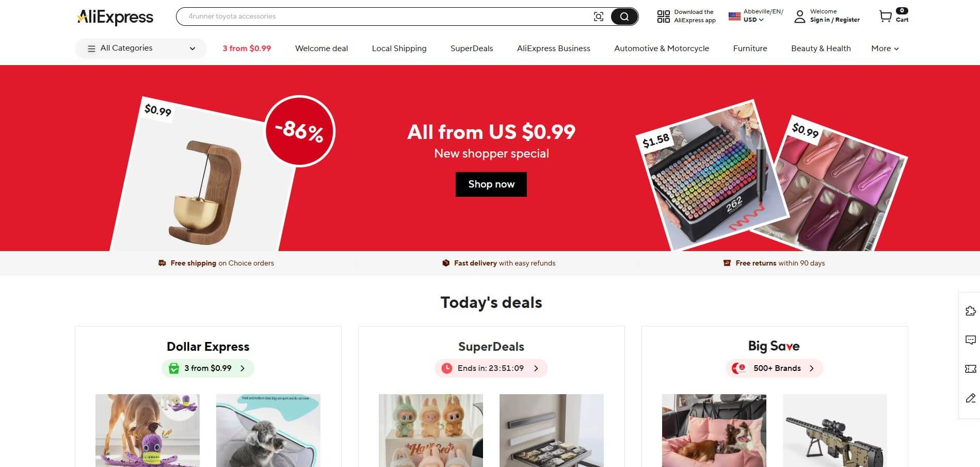980x467 pixels.
Task: Open the SuperDeals navigation tab
Action: pos(472,49)
